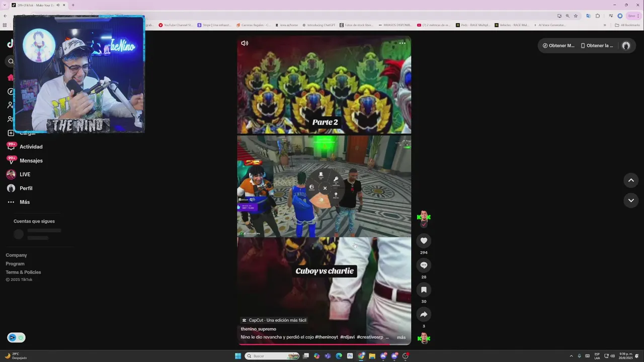Click the spinning sound disc avatar

(424, 338)
